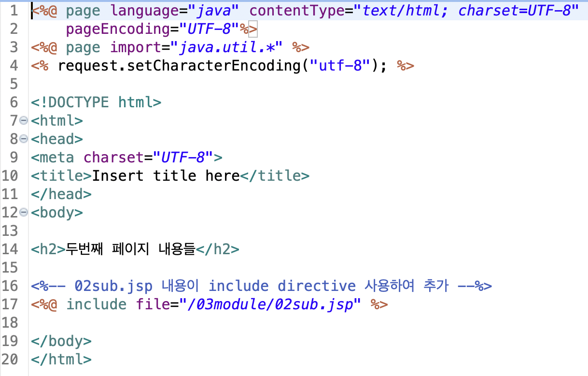Click the JSP comment on line 16
The width and height of the screenshot is (588, 376).
[x=262, y=286]
